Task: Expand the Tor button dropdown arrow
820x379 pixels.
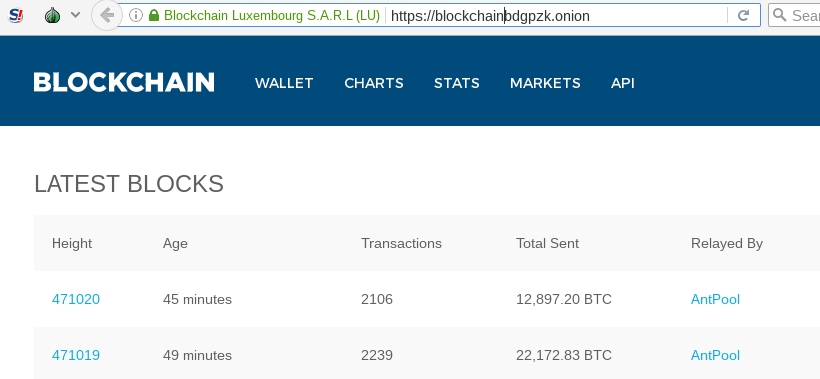Action: (x=75, y=15)
